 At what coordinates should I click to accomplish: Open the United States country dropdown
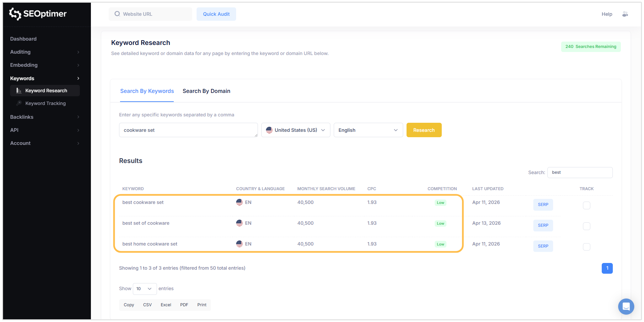pyautogui.click(x=296, y=130)
